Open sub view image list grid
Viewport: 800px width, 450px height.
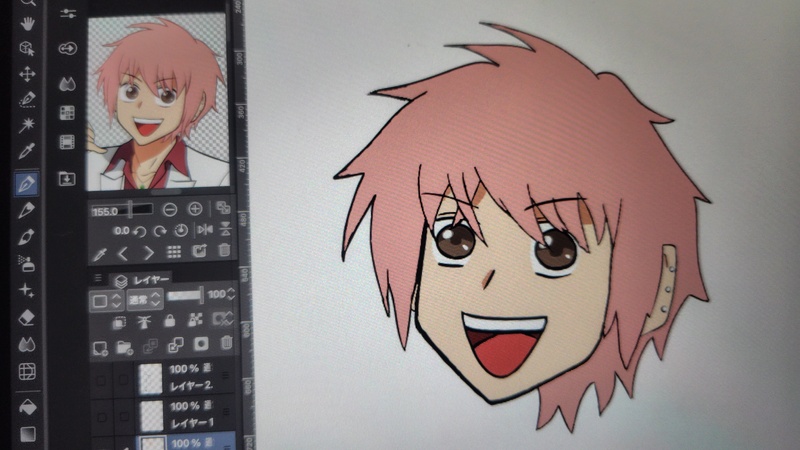(174, 252)
